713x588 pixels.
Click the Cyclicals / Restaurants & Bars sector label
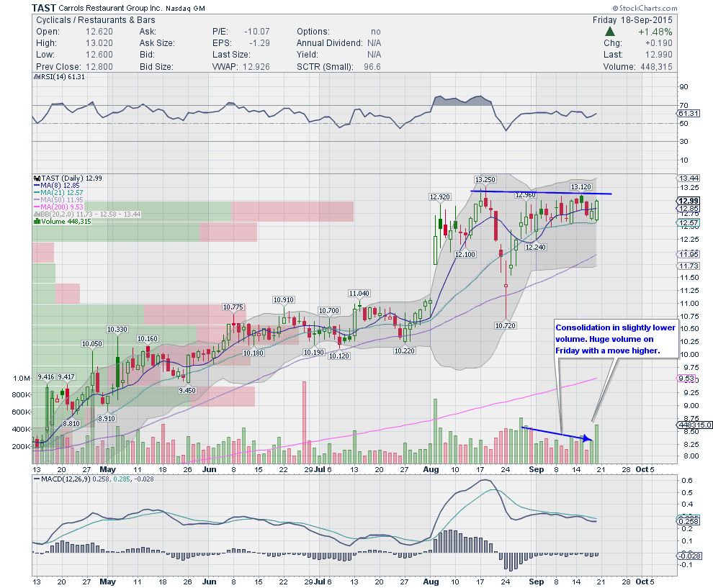[x=96, y=20]
